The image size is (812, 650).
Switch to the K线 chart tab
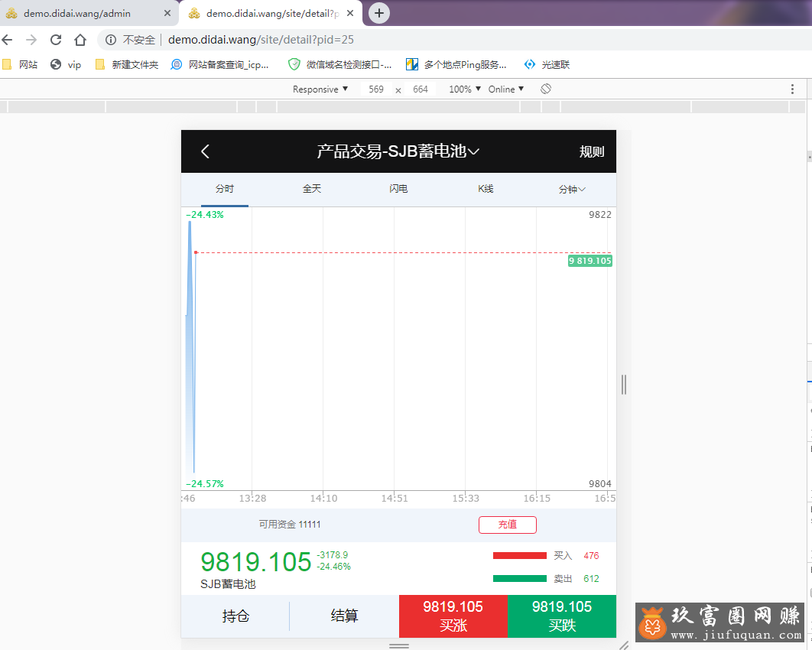(486, 189)
